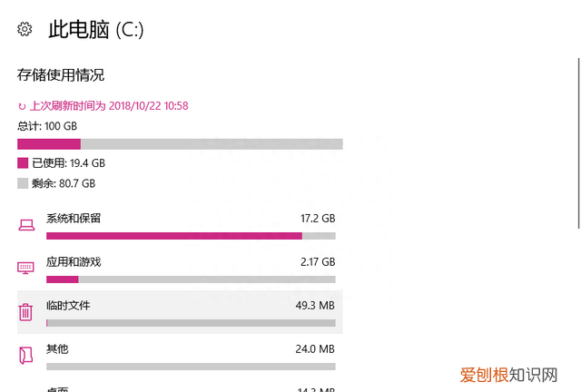This screenshot has height=392, width=581.
Task: Open the 系统和保留 storage category
Action: 74,219
